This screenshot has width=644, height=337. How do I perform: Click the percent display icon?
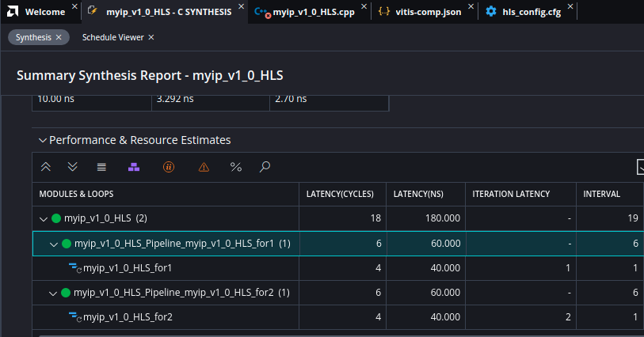point(235,167)
